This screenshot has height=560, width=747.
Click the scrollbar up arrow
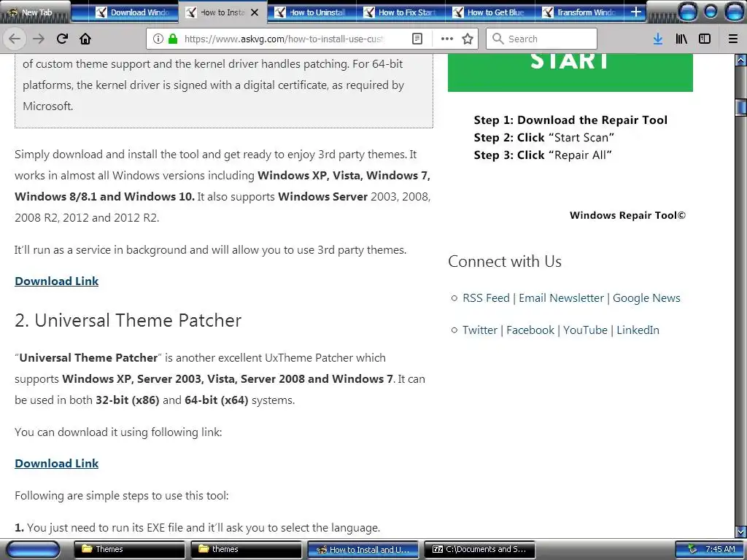(741, 60)
